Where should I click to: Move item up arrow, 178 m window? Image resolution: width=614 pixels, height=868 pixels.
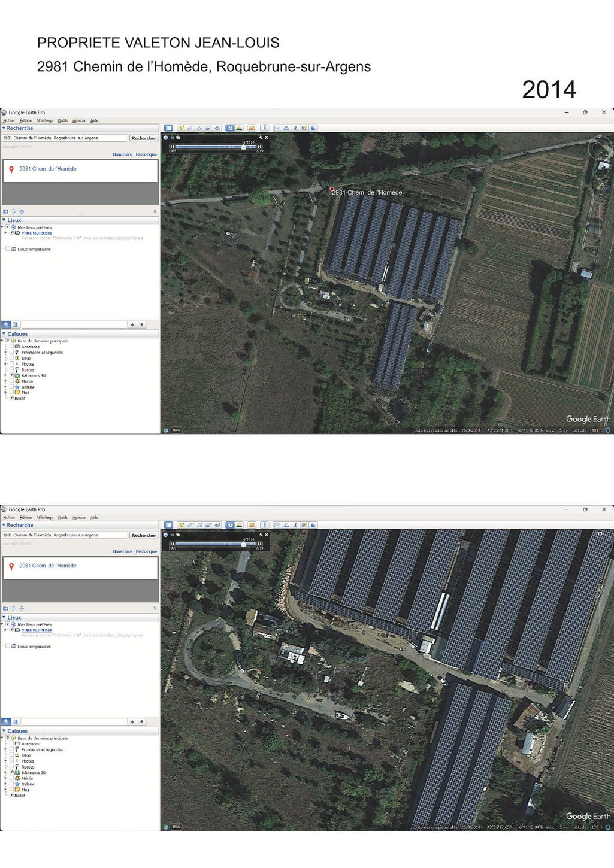tap(132, 721)
